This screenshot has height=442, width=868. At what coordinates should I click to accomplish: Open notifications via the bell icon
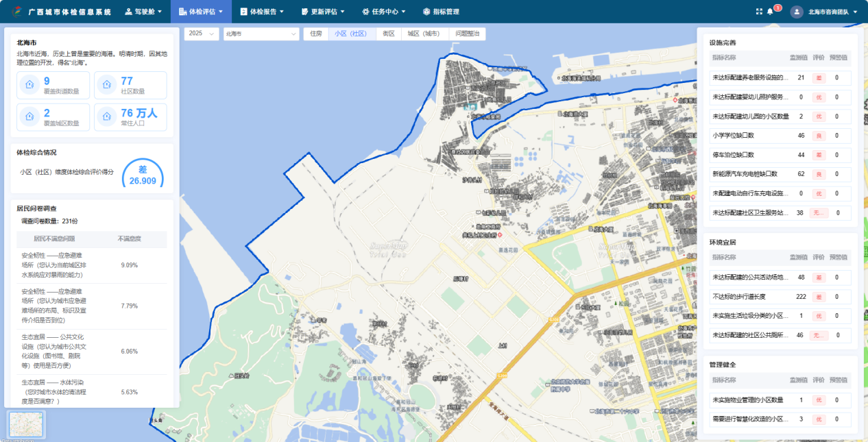[770, 12]
